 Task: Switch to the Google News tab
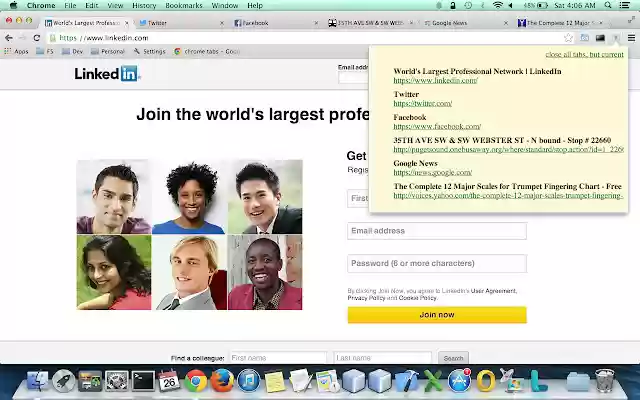coord(464,23)
